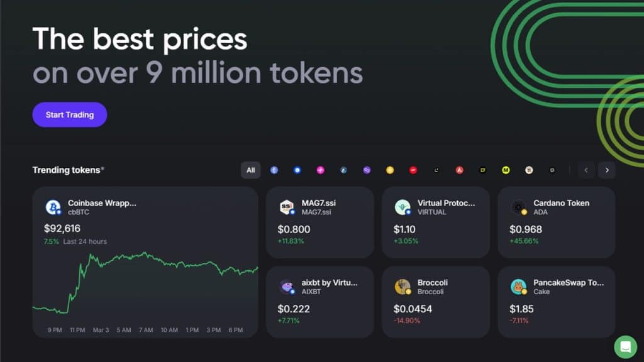Click the left chevron beside the network filters
The height and width of the screenshot is (362, 644).
(586, 170)
